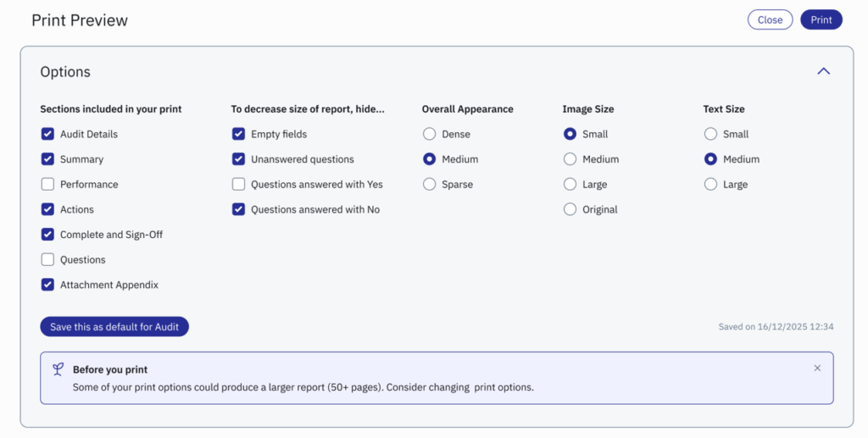Hide Questions answered with Yes
868x438 pixels.
pos(239,185)
